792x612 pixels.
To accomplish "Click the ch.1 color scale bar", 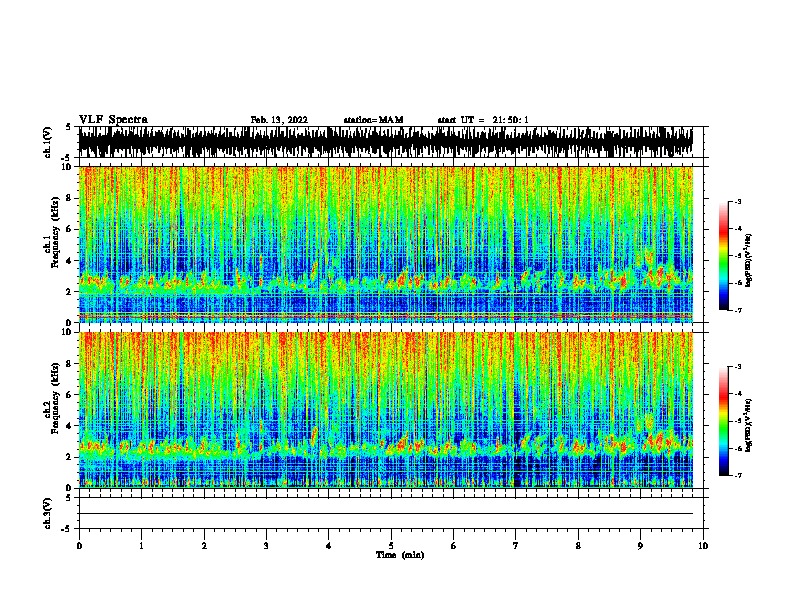I will coord(724,256).
